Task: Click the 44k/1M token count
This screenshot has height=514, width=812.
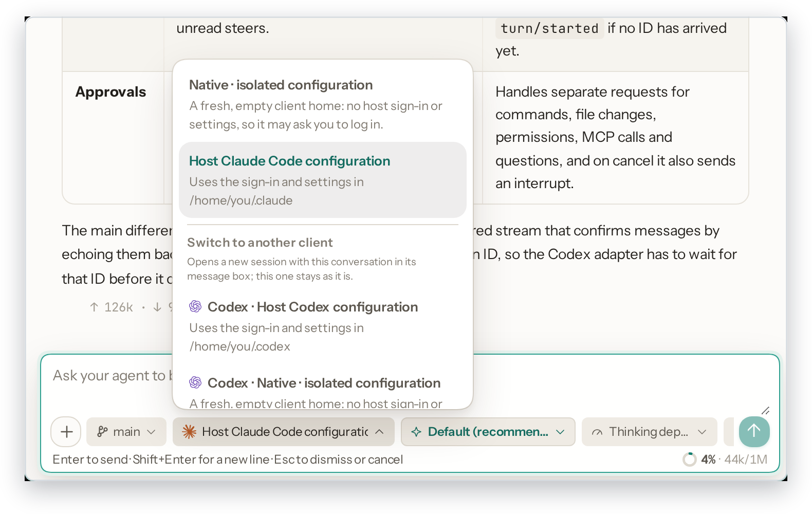Action: point(746,459)
